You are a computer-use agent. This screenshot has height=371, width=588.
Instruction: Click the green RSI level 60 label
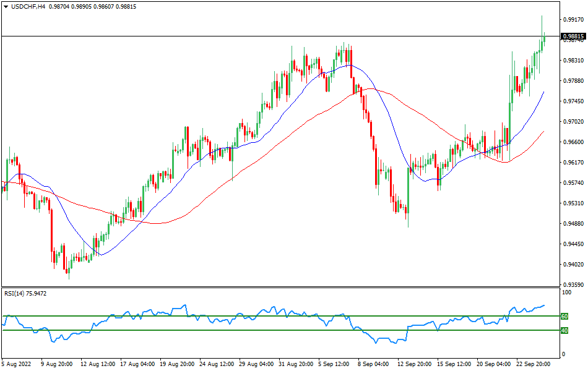[x=564, y=317]
